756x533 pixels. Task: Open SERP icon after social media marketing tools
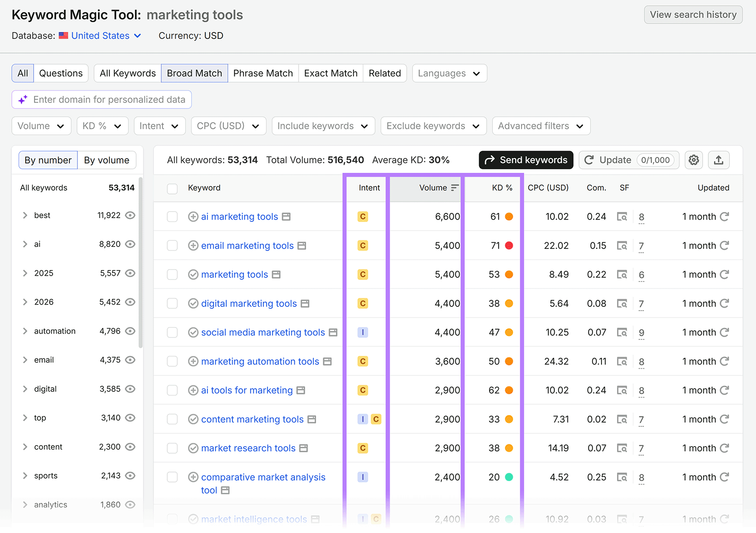333,332
